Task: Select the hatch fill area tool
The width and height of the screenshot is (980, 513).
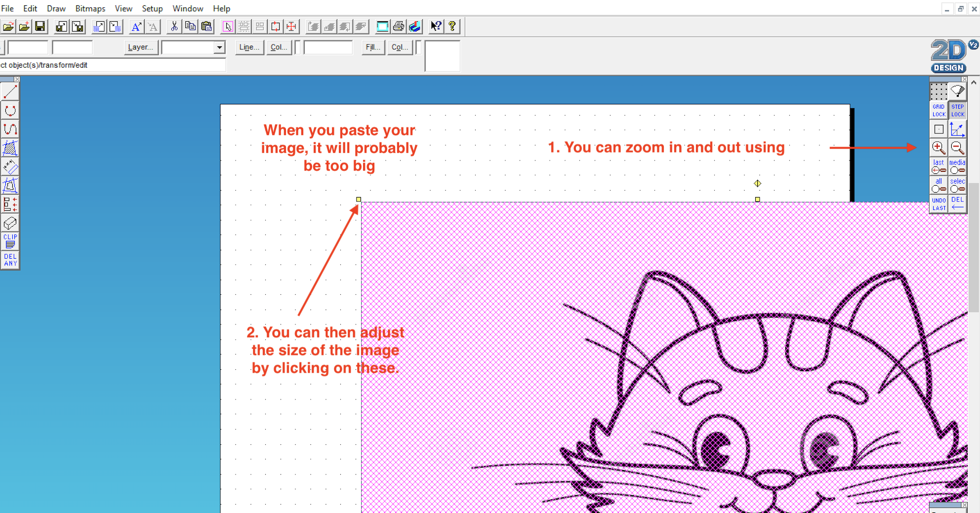Action: pyautogui.click(x=10, y=148)
